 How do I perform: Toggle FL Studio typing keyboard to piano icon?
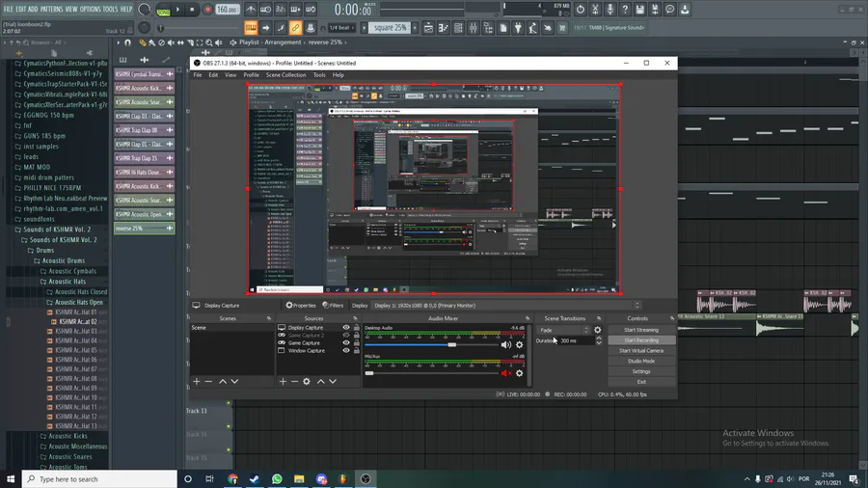coord(251,28)
